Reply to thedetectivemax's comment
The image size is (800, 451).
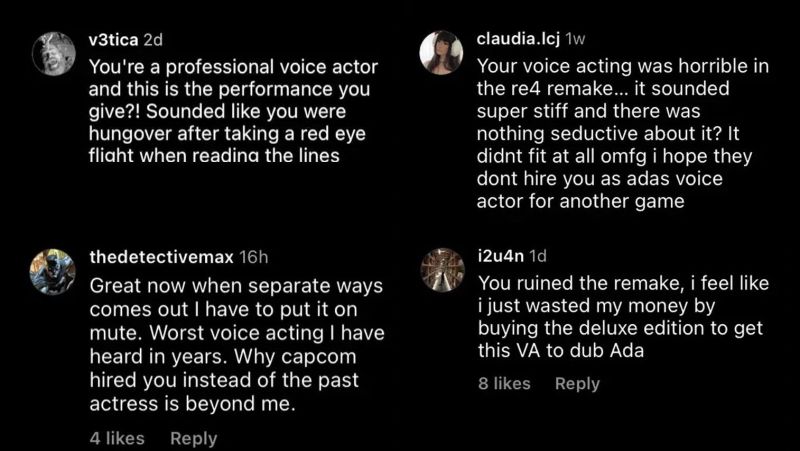pos(193,438)
